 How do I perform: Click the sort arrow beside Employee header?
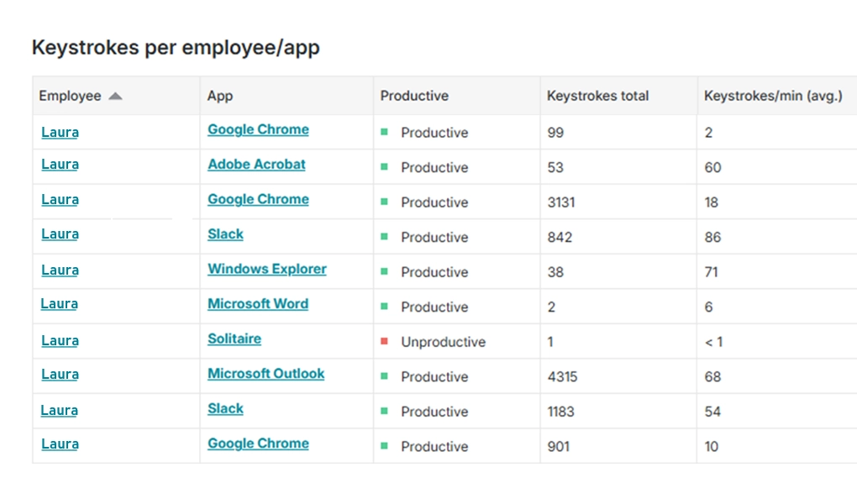click(115, 97)
